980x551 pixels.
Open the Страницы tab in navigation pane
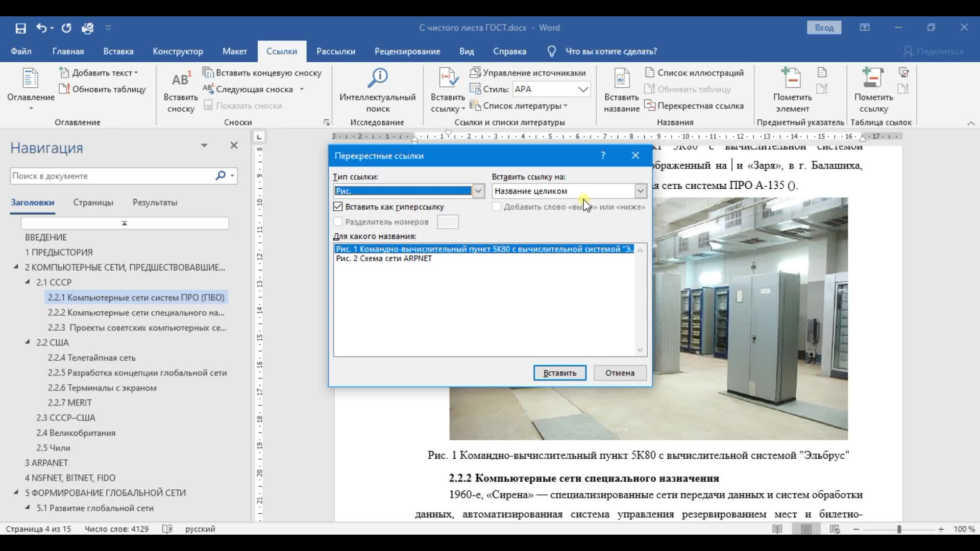(x=93, y=203)
